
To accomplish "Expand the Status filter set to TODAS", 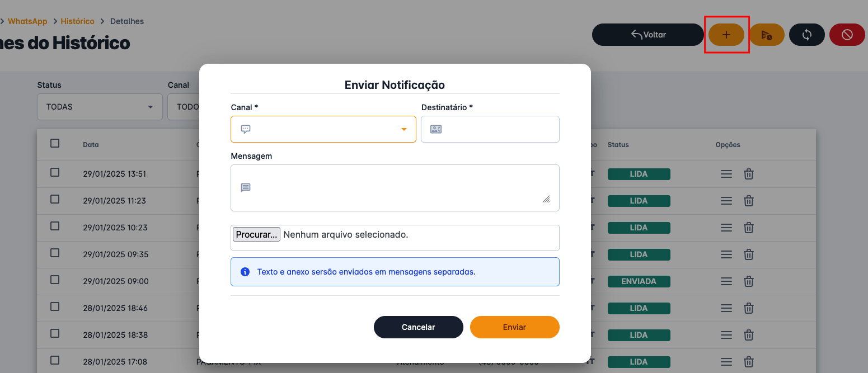I will pos(100,107).
